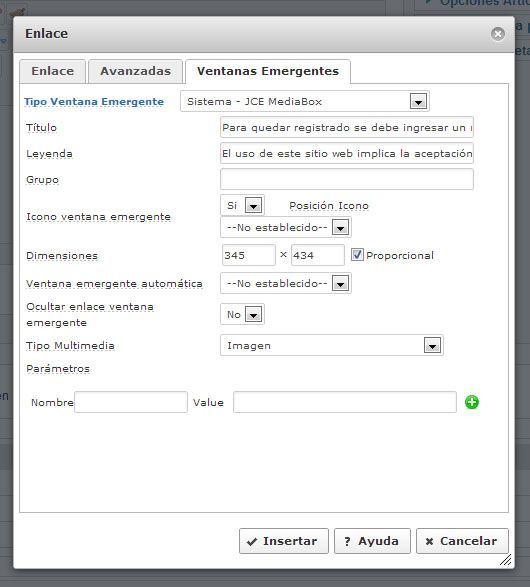Click the parameter Value input field
This screenshot has height=587, width=530.
(x=345, y=402)
